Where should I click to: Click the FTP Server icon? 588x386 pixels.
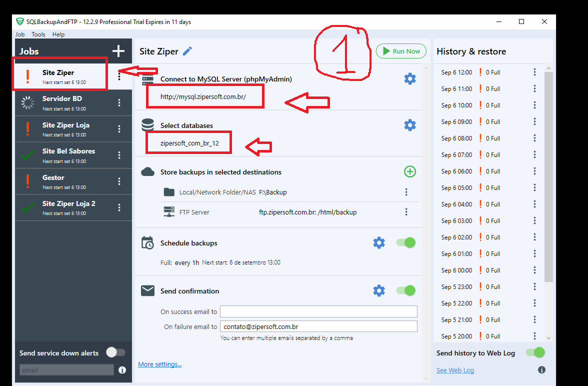pos(169,212)
